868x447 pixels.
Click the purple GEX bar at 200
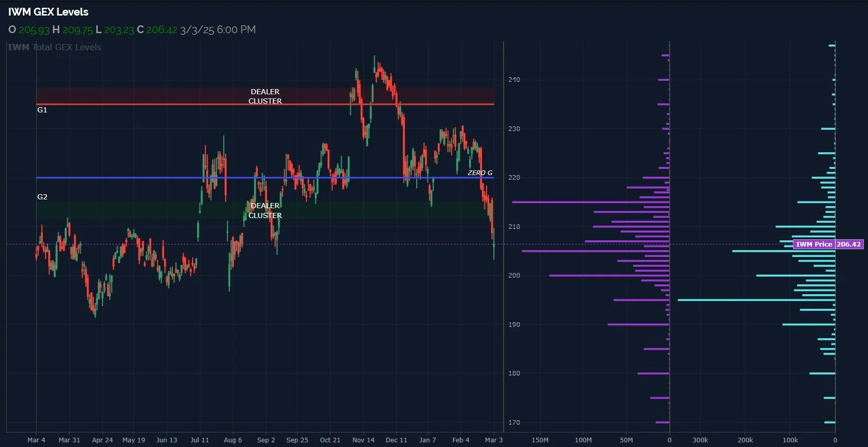tap(609, 276)
